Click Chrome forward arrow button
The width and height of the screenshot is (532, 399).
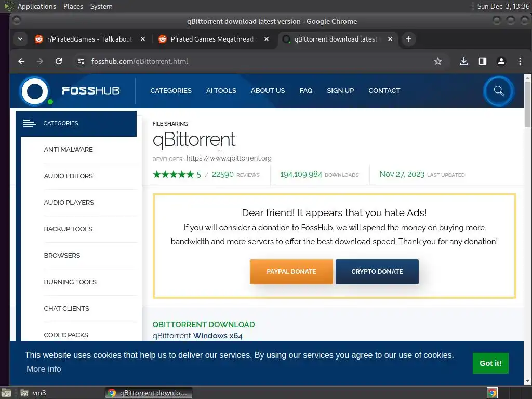[x=40, y=61]
